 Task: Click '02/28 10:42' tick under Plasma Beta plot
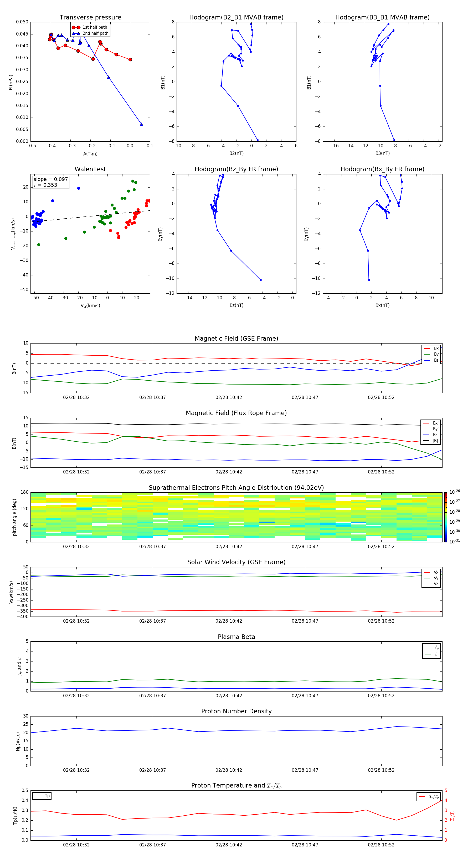229,696
